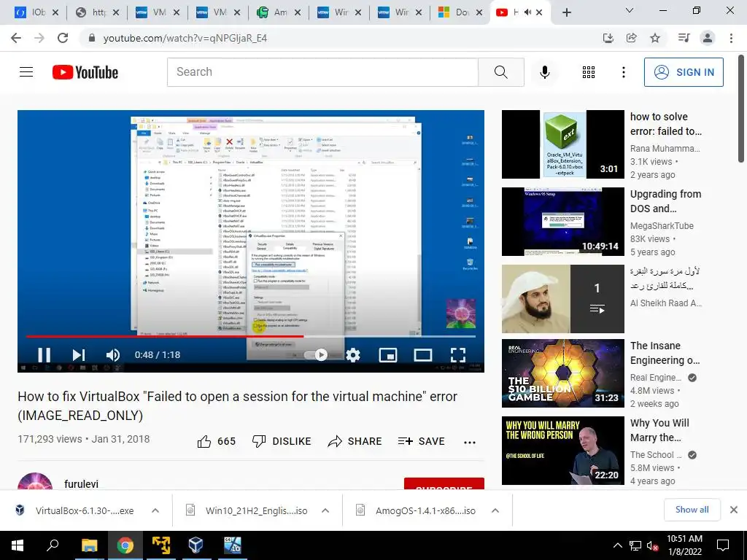Toggle the autoplay switch in player
Image resolution: width=747 pixels, height=560 pixels.
315,355
